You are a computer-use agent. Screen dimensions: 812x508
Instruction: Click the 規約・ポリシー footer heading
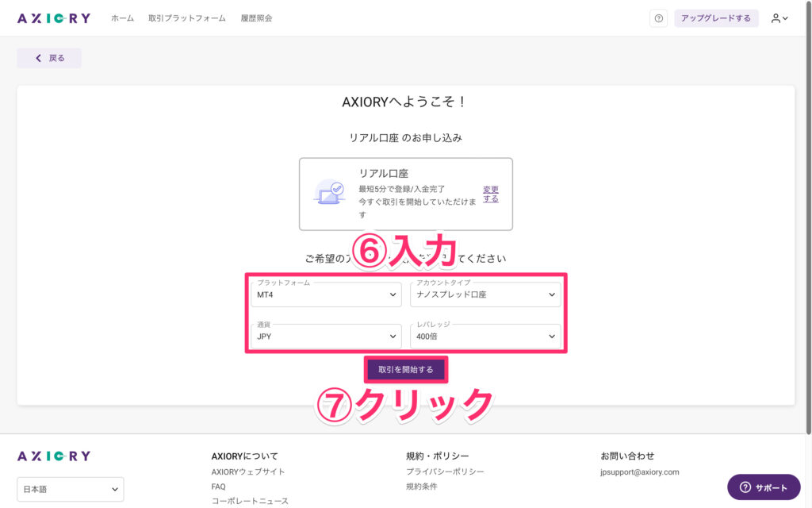coord(438,456)
